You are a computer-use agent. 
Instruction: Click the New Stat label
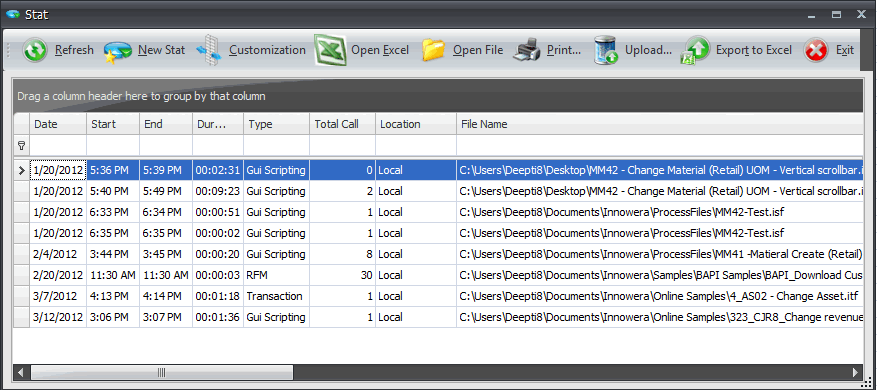[x=161, y=50]
